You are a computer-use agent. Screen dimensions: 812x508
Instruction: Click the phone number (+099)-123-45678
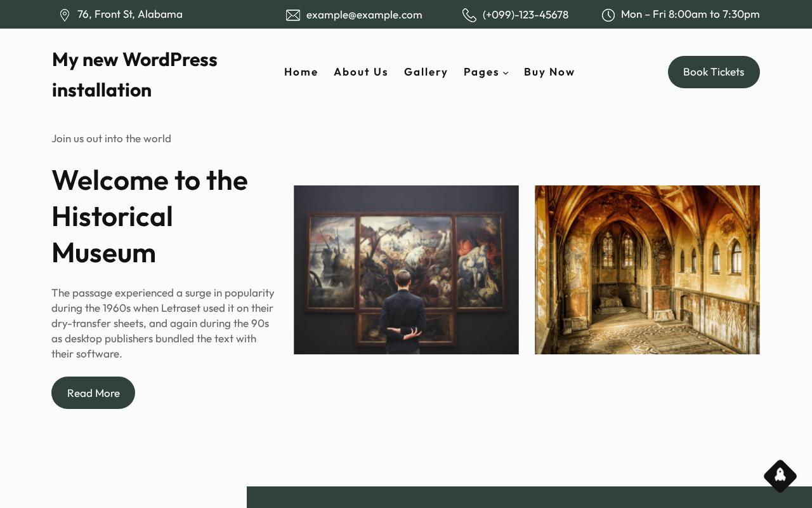pyautogui.click(x=525, y=15)
